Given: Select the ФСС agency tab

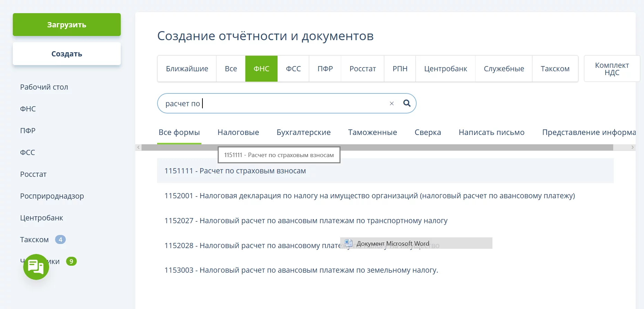Looking at the screenshot, I should pyautogui.click(x=293, y=69).
